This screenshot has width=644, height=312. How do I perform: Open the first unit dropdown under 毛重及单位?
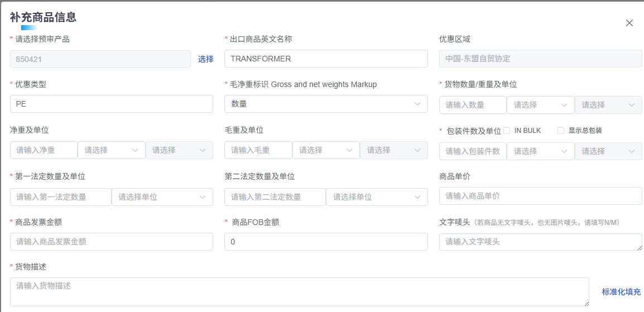[x=326, y=150]
